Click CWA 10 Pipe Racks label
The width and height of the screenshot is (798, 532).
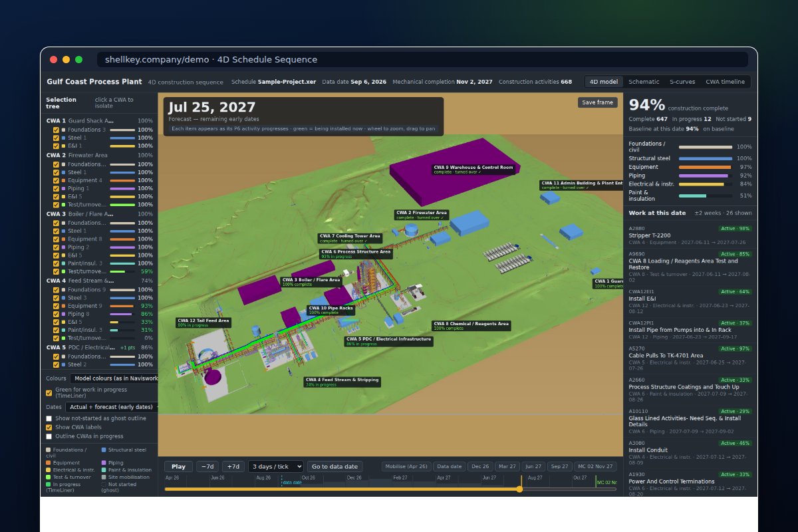point(331,311)
